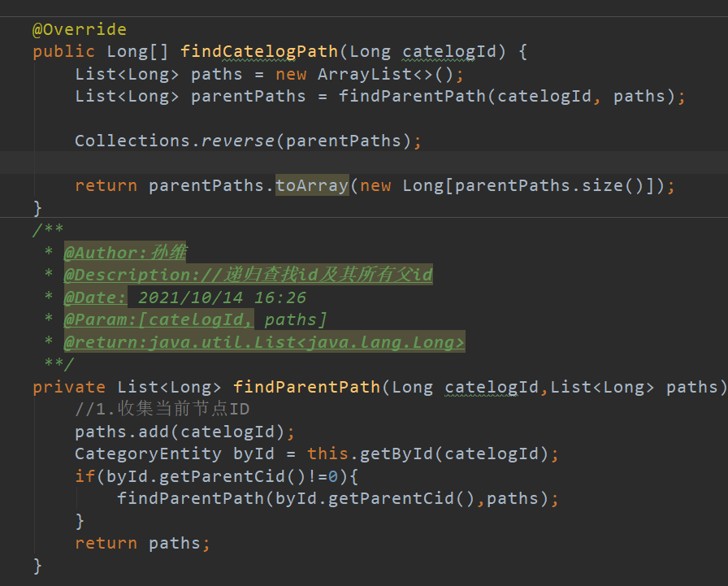Click the @Override annotation
Screen dimensions: 728x586
pyautogui.click(x=79, y=30)
